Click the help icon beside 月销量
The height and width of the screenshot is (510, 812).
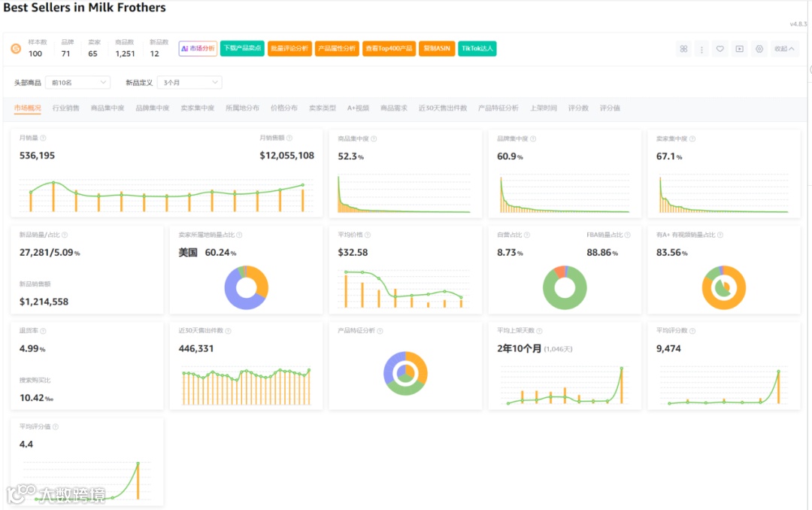click(44, 138)
